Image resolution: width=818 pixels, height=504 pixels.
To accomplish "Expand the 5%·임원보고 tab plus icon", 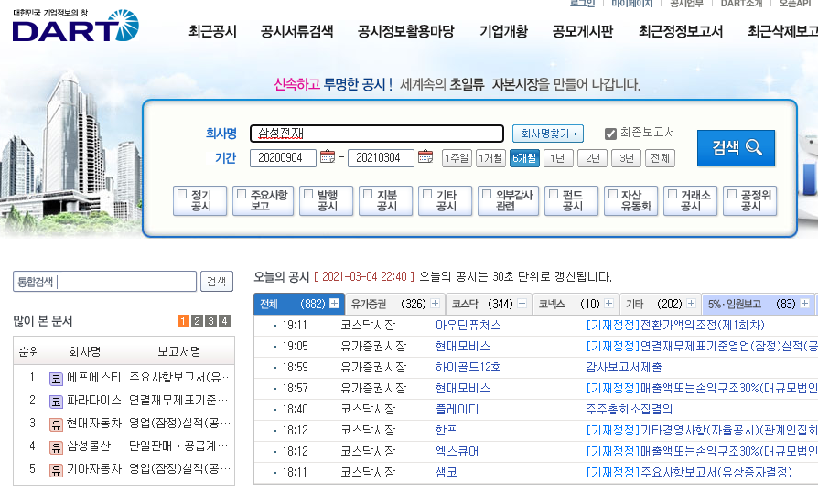I will click(804, 303).
